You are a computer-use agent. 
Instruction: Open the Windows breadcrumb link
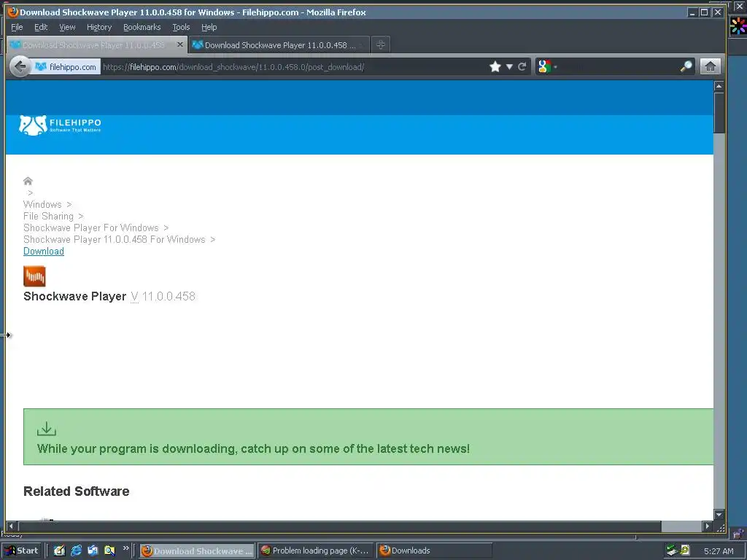click(x=42, y=204)
